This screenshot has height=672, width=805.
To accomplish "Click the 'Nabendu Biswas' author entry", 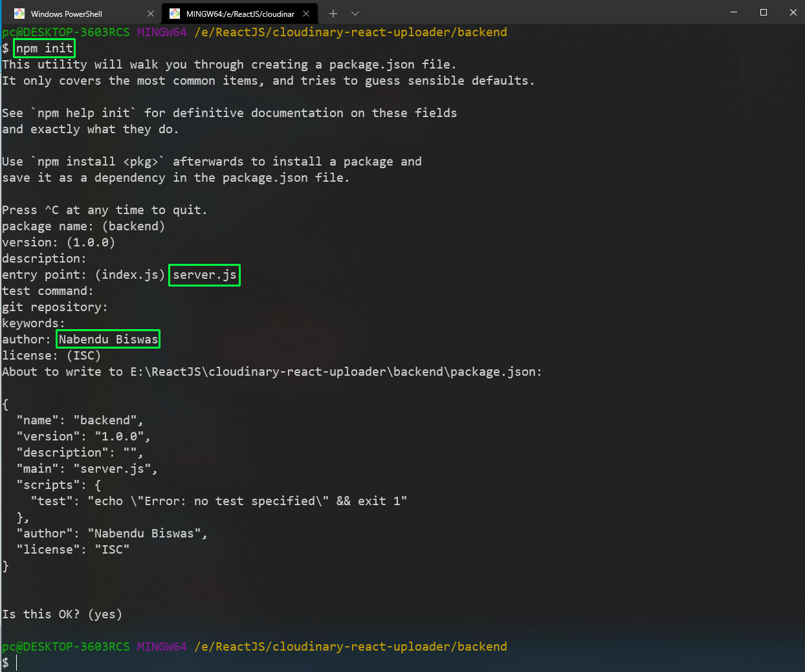I will point(108,340).
